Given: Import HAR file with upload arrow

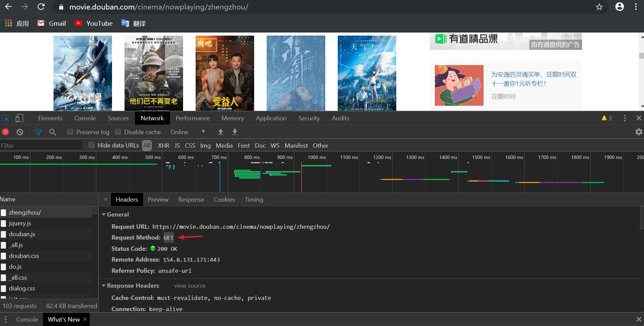Looking at the screenshot, I should pos(220,132).
